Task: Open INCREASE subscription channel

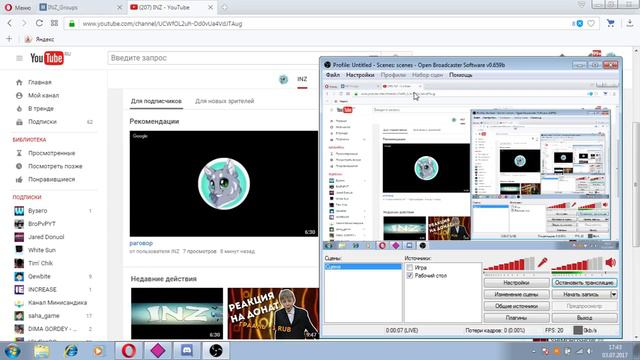Action: click(x=42, y=289)
